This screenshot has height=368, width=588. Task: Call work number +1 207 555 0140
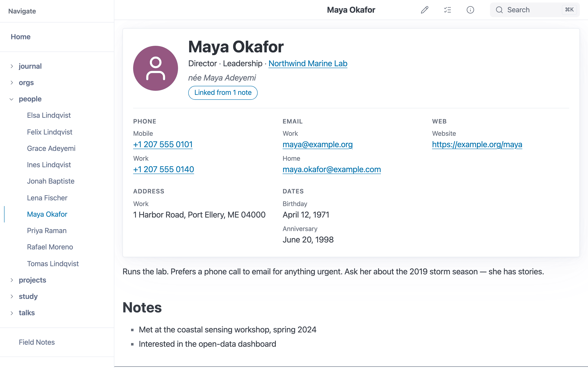click(x=164, y=169)
